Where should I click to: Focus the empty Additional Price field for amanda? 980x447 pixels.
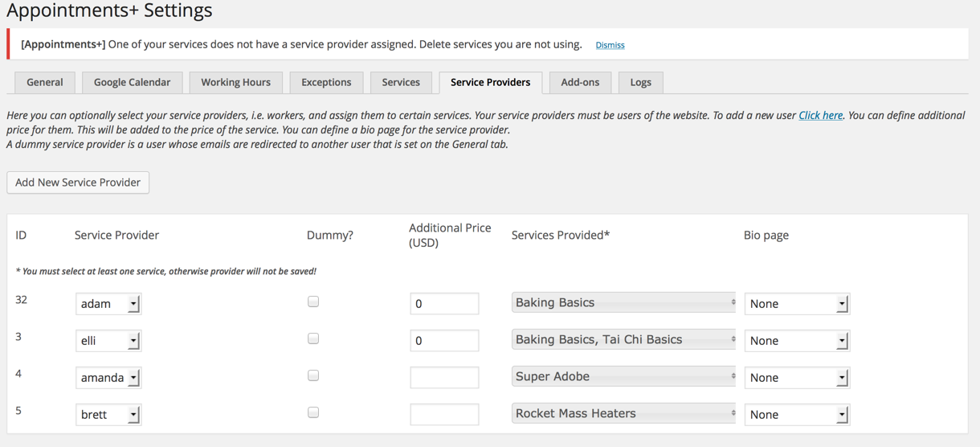click(444, 378)
